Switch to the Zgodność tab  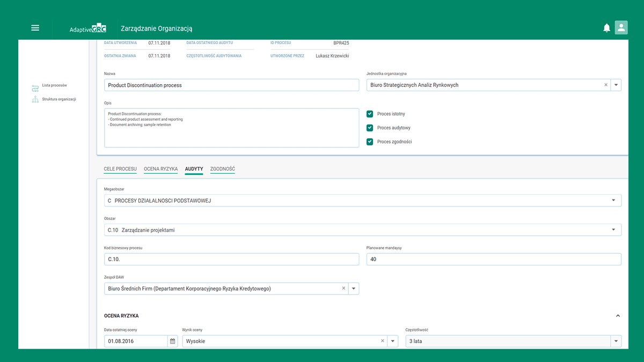222,169
